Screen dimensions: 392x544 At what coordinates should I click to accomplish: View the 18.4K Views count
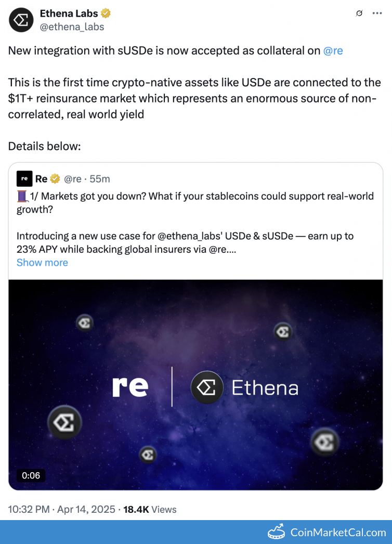point(150,509)
